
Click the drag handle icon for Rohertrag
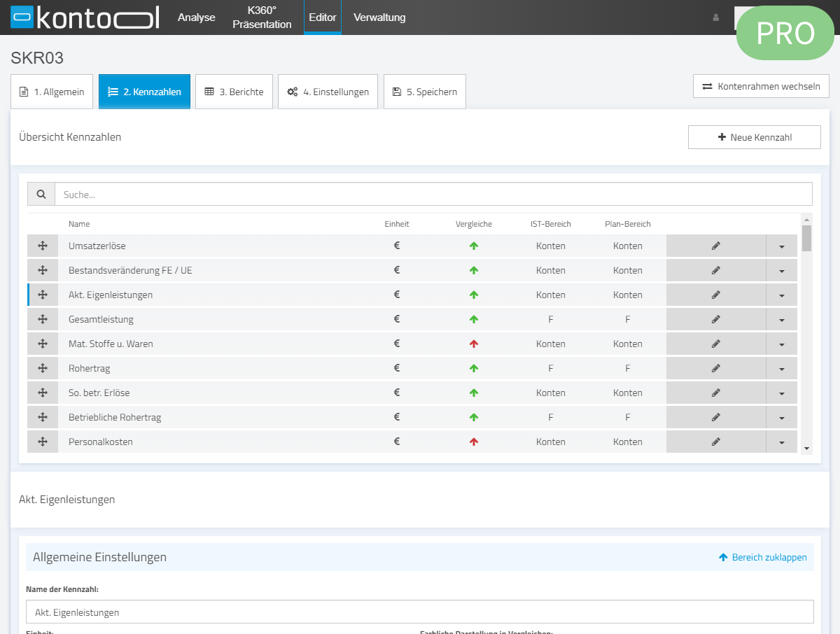tap(43, 368)
